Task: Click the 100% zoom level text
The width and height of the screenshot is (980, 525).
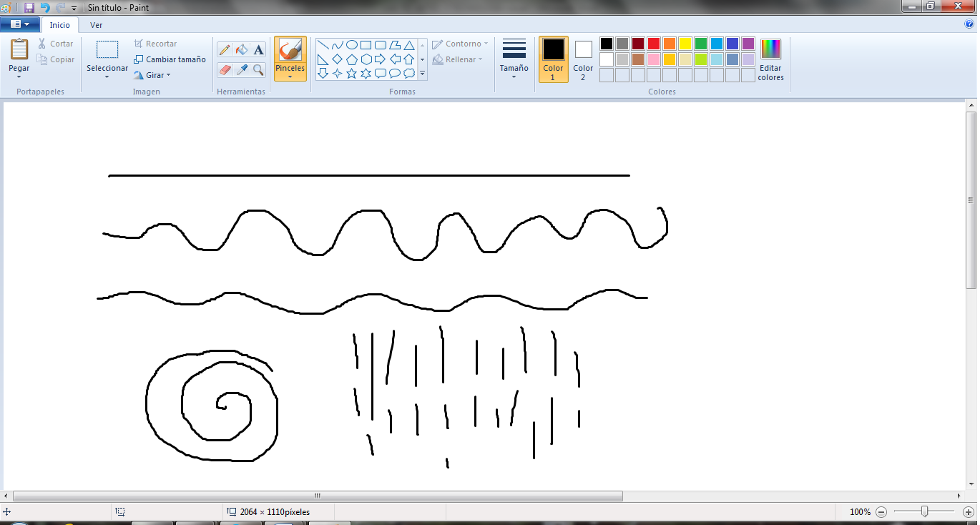Action: pos(860,512)
